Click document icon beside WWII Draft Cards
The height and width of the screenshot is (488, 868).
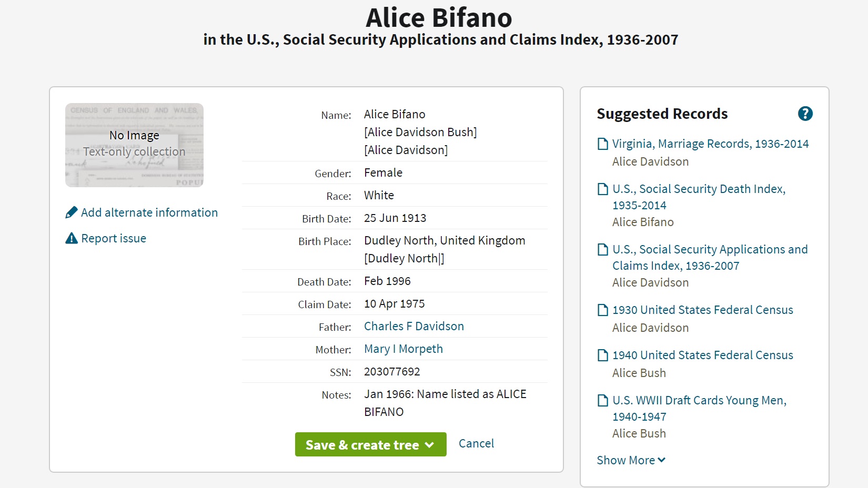point(603,401)
